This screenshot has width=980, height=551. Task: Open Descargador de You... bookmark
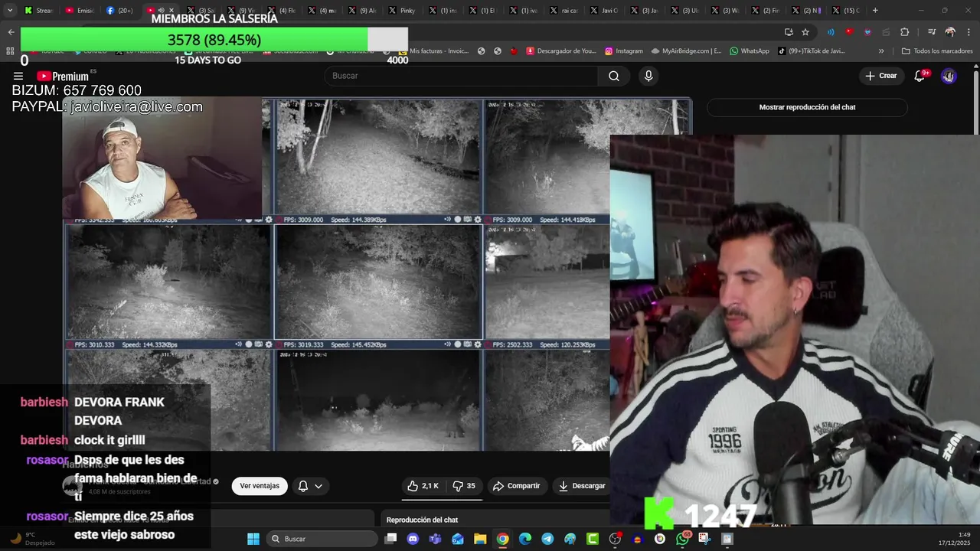560,51
